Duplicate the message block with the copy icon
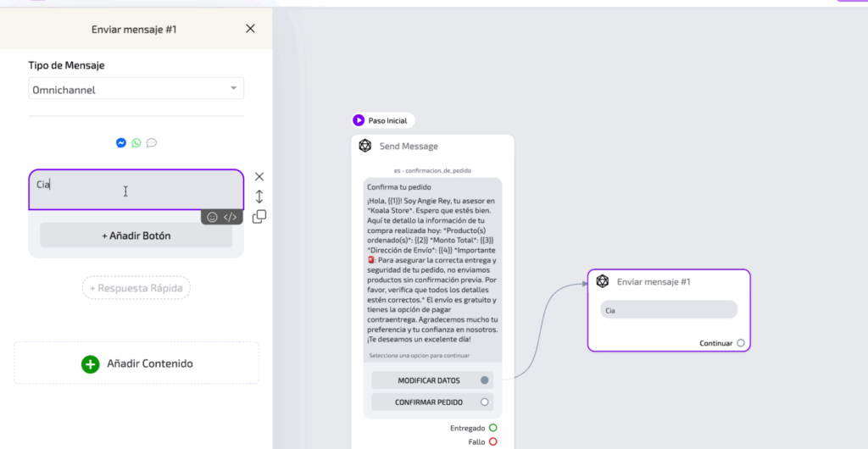Image resolution: width=868 pixels, height=449 pixels. pos(259,217)
